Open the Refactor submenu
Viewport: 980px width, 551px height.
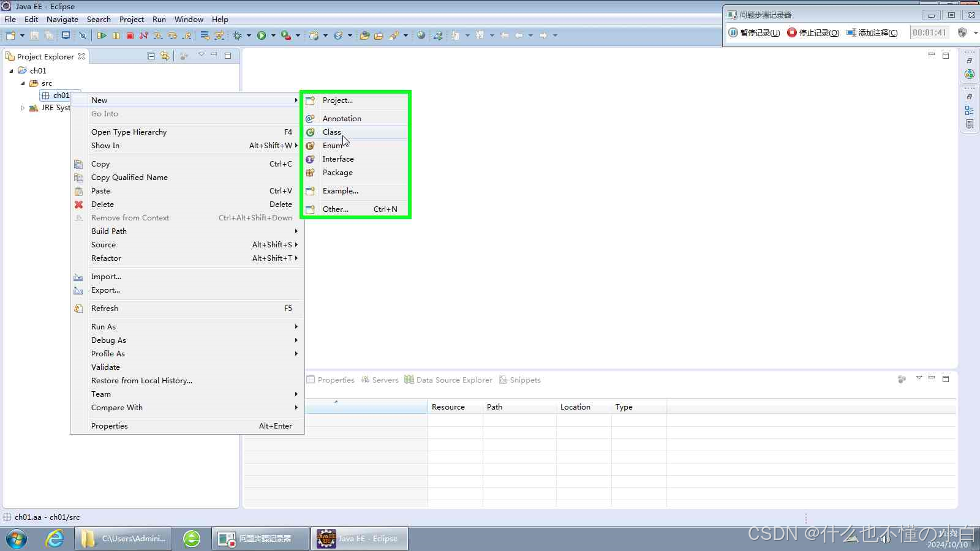[x=187, y=258]
